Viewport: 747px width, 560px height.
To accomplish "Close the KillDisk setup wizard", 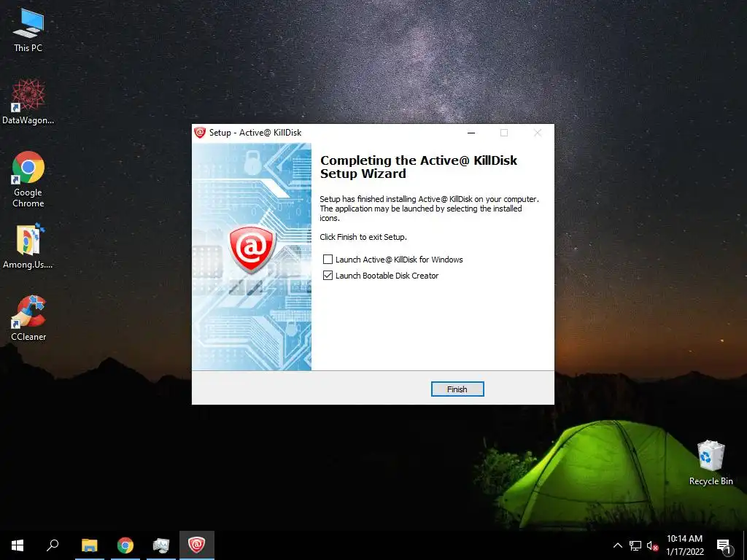I will (x=538, y=133).
